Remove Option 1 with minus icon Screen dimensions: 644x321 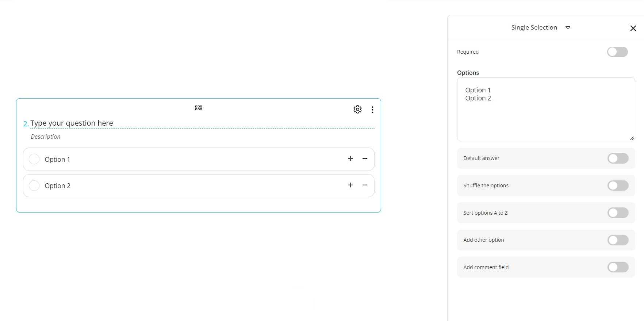point(365,158)
